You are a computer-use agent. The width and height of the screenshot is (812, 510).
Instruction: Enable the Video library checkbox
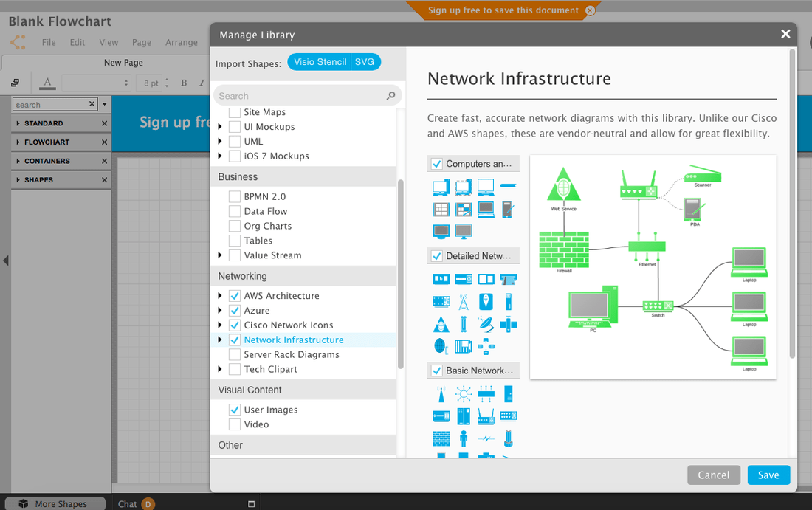[x=235, y=424]
